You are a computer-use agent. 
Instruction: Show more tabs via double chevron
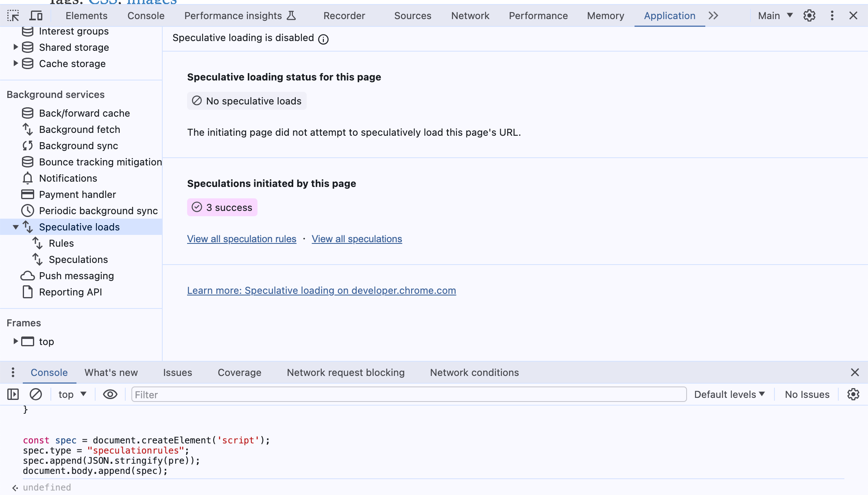coord(713,16)
